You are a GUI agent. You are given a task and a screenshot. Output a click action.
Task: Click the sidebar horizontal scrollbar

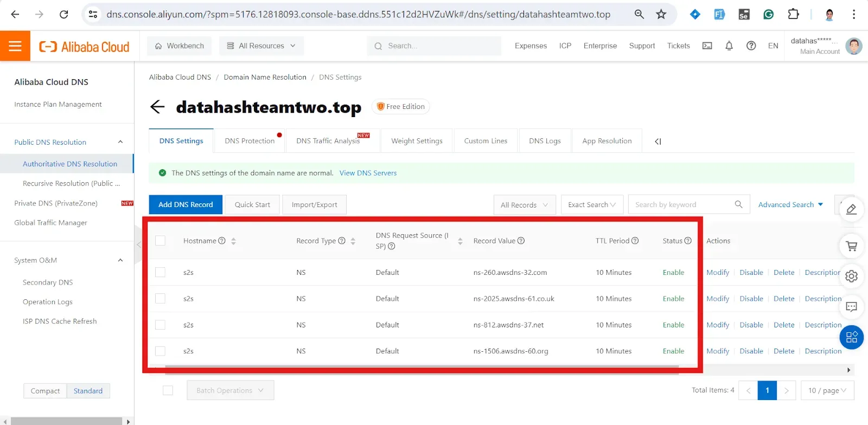pyautogui.click(x=66, y=421)
